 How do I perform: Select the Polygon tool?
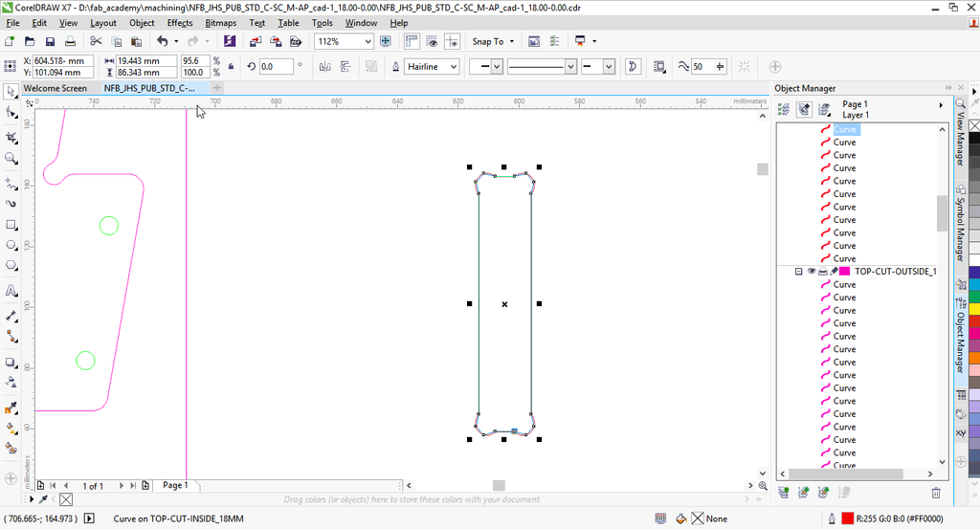[11, 265]
